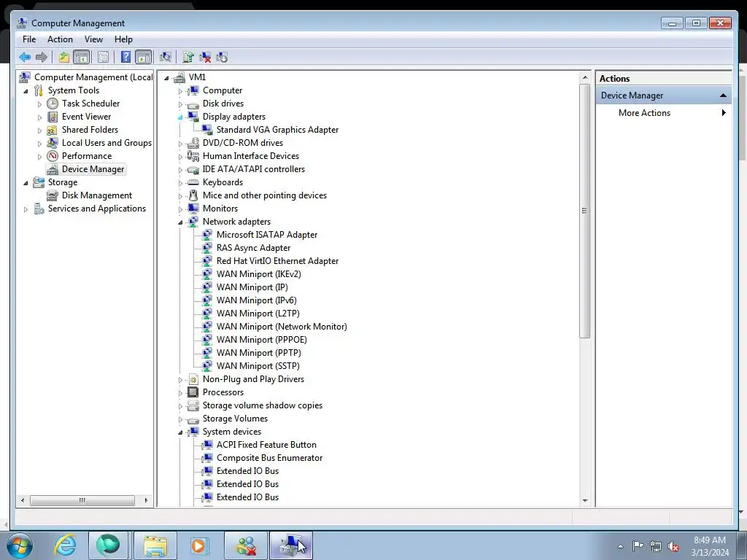Expand Storage volume shadow copies
The height and width of the screenshot is (560, 747).
(x=180, y=406)
